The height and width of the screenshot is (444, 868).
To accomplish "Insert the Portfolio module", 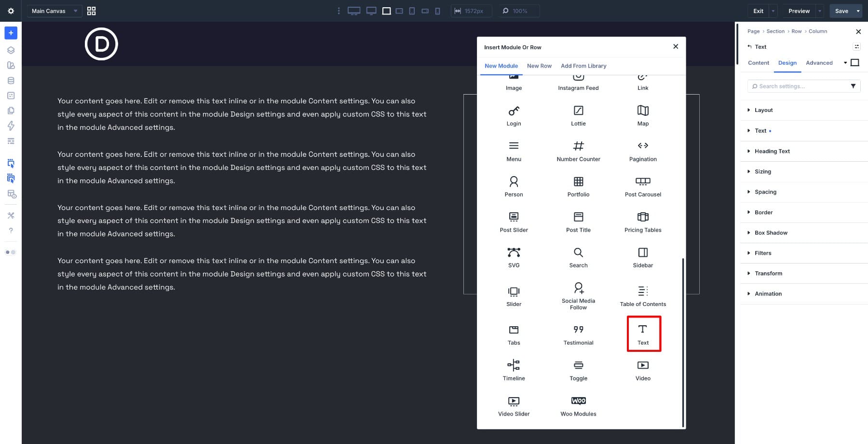I will 578,186.
